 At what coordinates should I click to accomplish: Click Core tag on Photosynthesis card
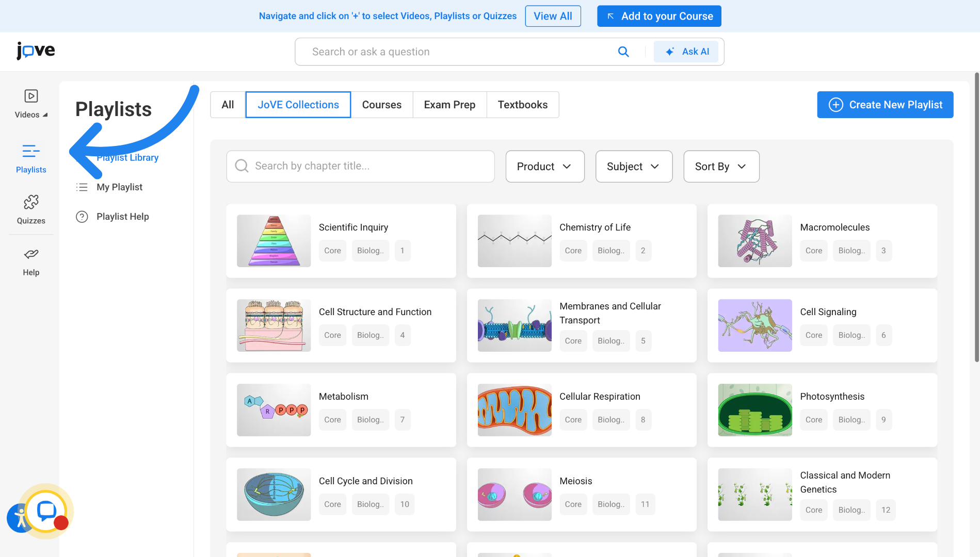(x=814, y=420)
